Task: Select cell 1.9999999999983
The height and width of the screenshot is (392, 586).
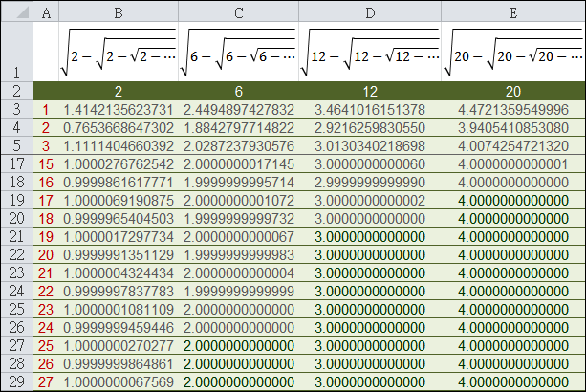Action: tap(238, 255)
